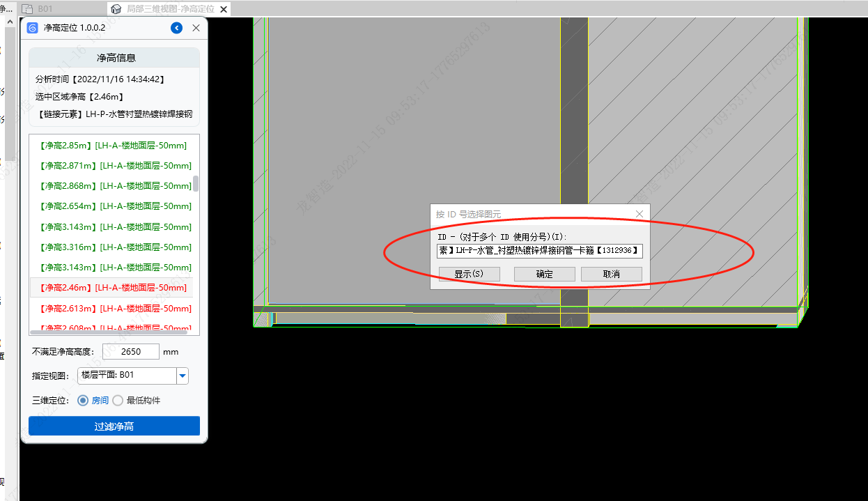Click the scroll-up arrow at left edge

[x=10, y=22]
